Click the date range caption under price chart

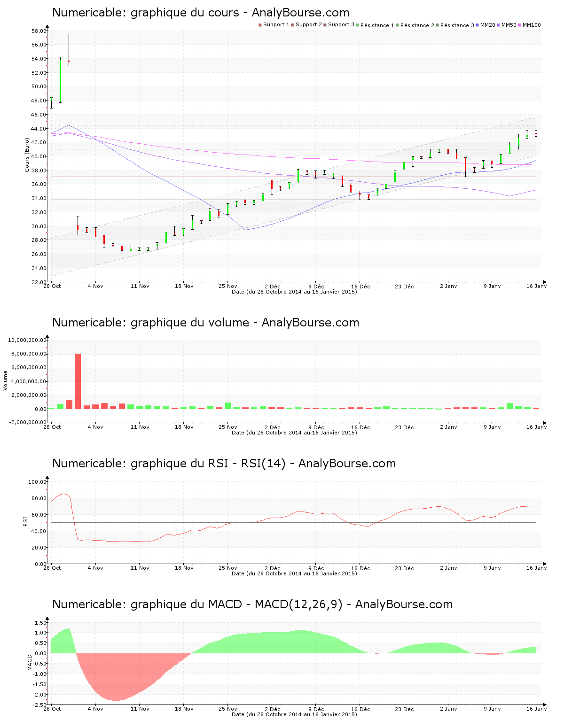(x=294, y=292)
